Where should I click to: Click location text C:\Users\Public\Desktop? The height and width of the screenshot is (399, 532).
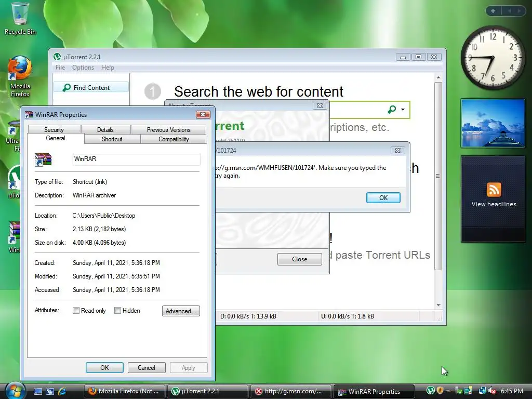point(104,216)
